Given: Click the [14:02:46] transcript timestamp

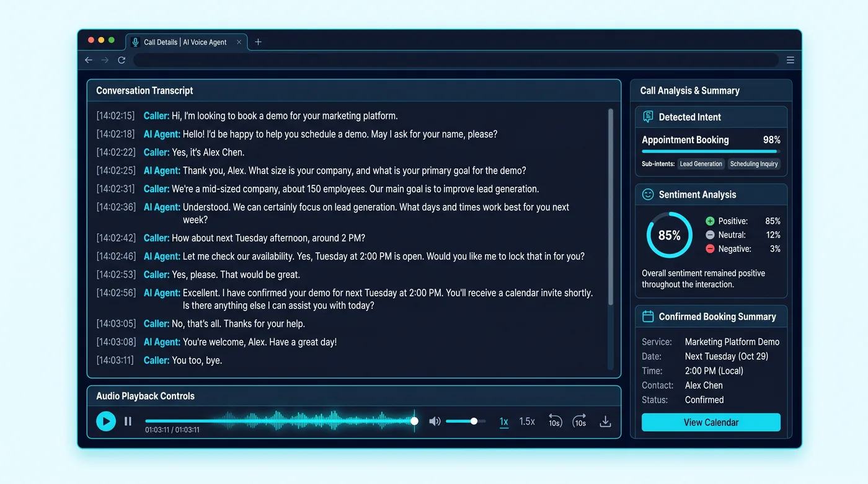Looking at the screenshot, I should [115, 256].
